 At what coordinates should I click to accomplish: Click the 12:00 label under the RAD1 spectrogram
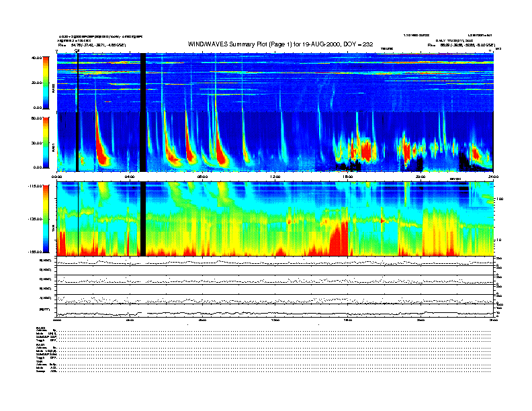tap(275, 177)
